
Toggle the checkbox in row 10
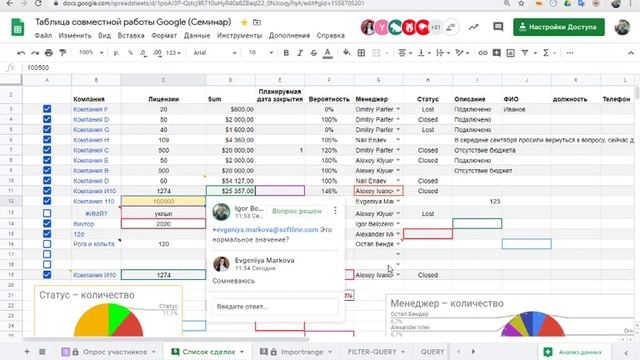click(47, 180)
